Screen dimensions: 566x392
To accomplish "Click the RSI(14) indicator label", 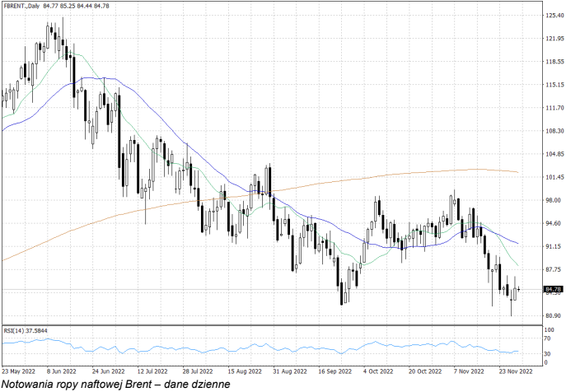I will coord(26,330).
